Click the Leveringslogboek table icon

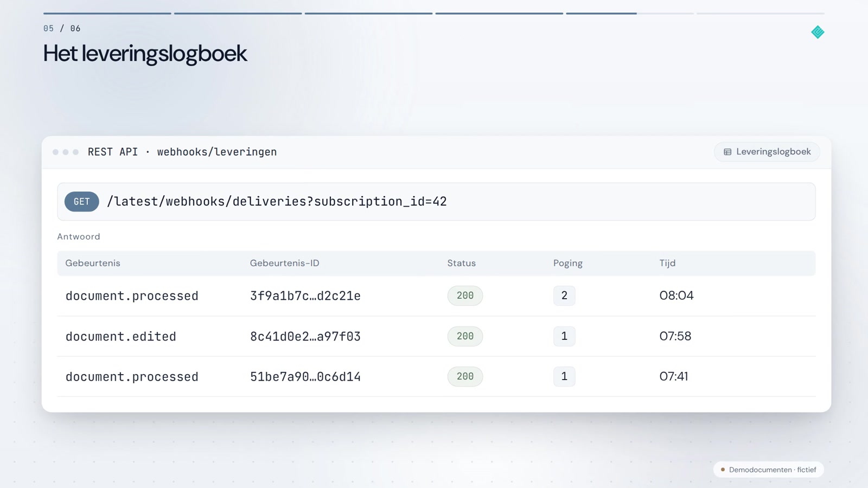pyautogui.click(x=727, y=152)
